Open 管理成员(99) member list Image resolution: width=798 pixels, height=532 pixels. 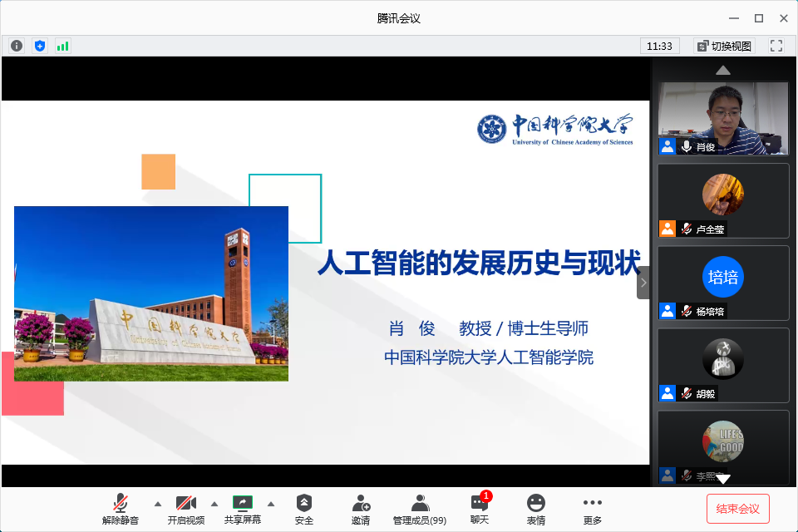click(x=419, y=509)
